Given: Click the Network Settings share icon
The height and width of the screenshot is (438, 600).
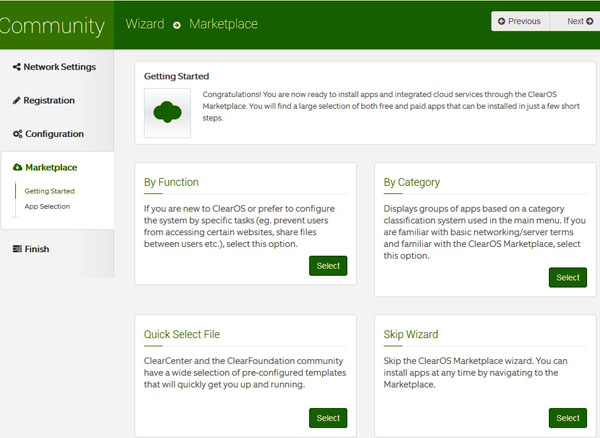Looking at the screenshot, I should (x=17, y=67).
